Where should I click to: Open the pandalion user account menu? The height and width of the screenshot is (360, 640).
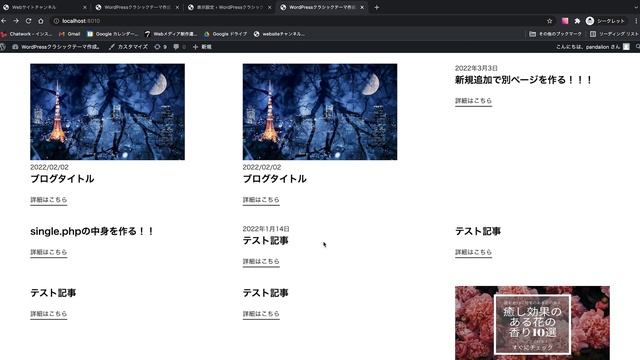(593, 47)
